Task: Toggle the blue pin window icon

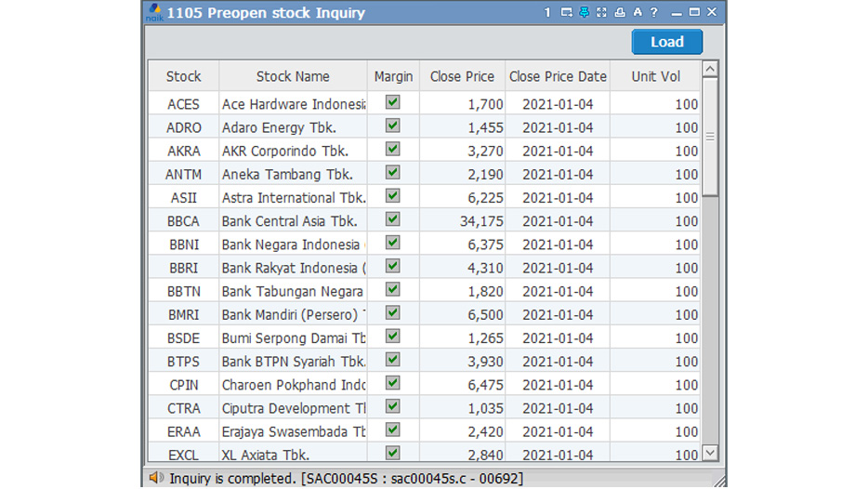Action: [584, 13]
